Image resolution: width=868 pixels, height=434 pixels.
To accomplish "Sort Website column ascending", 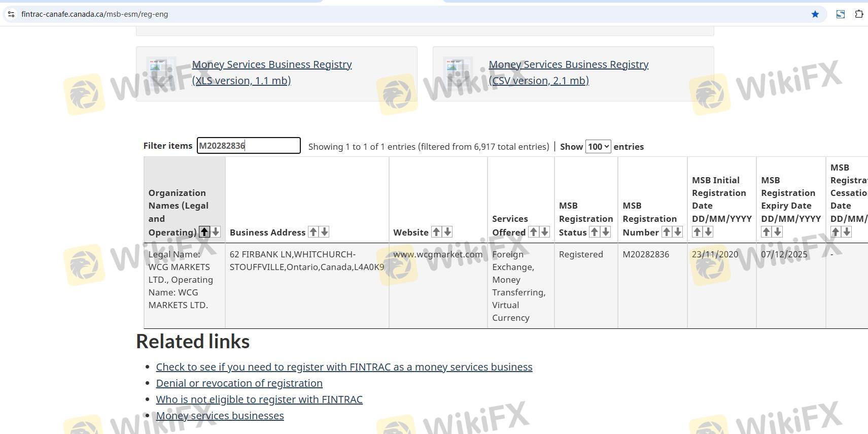I will click(x=436, y=232).
